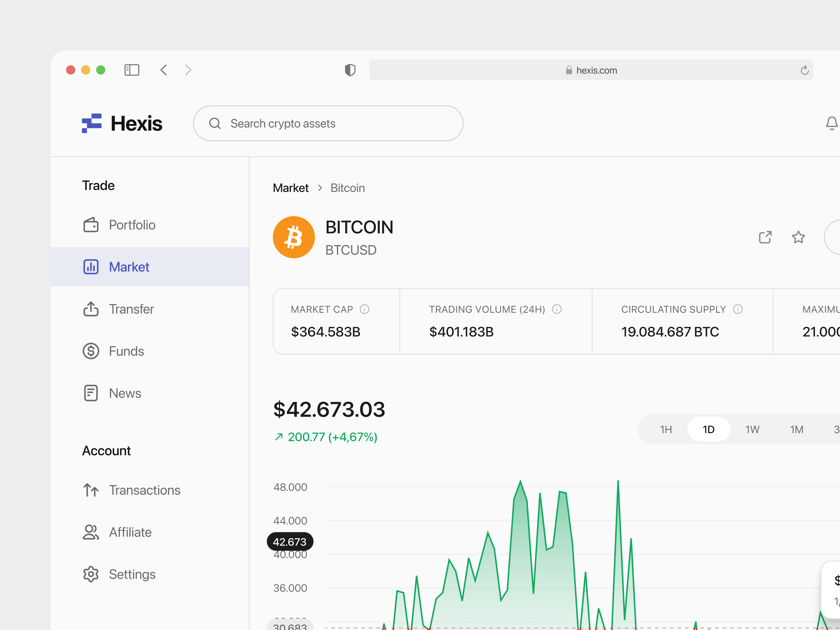Click the hexis.com address bar
This screenshot has height=630, width=840.
click(x=591, y=70)
